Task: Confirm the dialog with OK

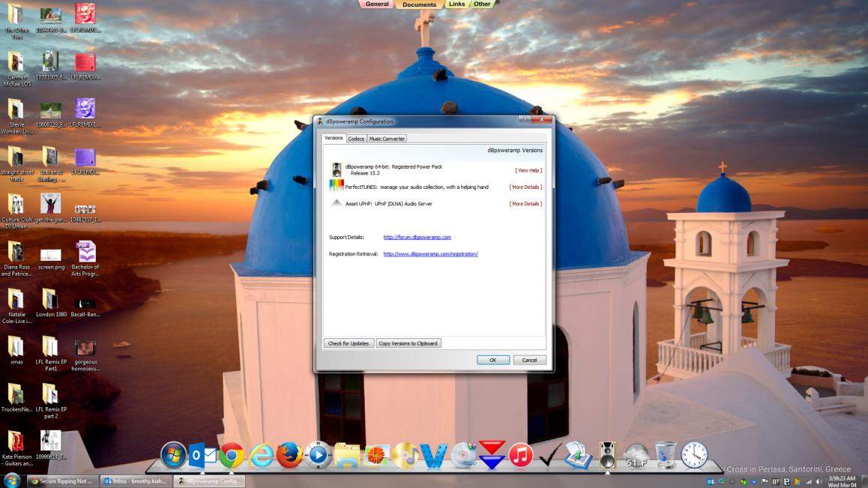Action: point(492,360)
